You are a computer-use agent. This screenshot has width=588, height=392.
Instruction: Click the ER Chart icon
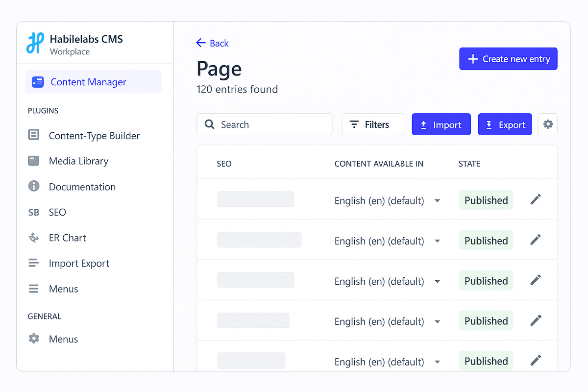pos(34,238)
